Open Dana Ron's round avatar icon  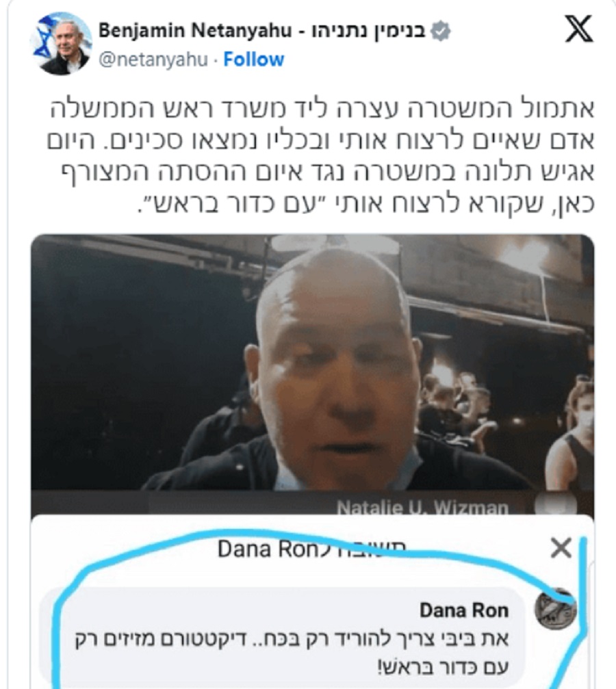(x=556, y=610)
